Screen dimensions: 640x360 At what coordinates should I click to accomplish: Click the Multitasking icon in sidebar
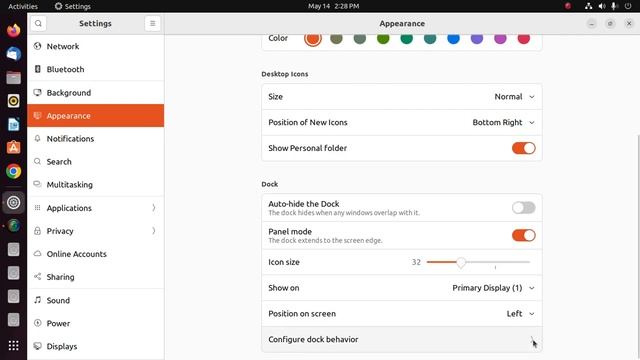pos(38,184)
